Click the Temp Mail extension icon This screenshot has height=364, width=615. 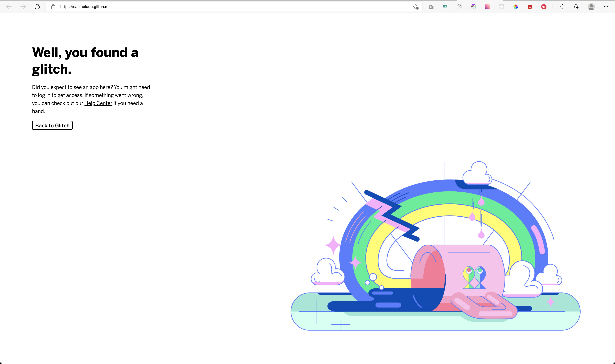point(445,7)
